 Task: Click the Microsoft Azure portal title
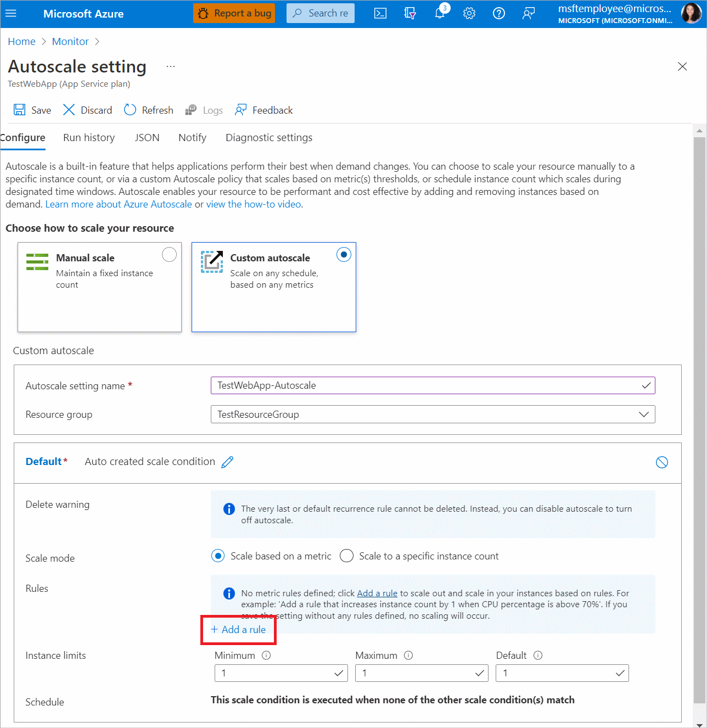(x=83, y=14)
